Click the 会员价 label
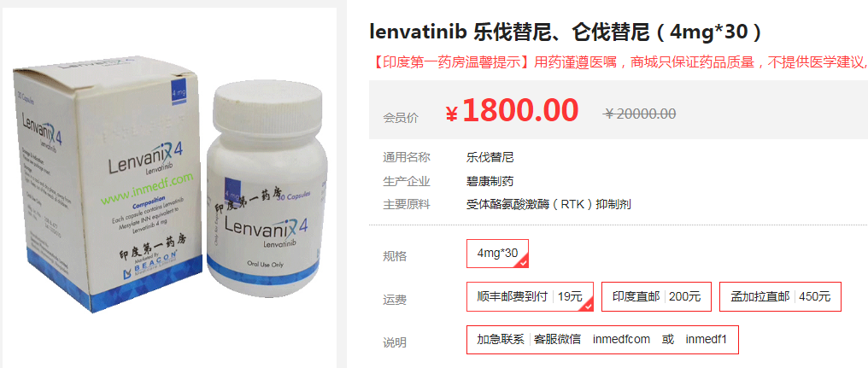Viewport: 868px width, 368px height. coord(401,119)
